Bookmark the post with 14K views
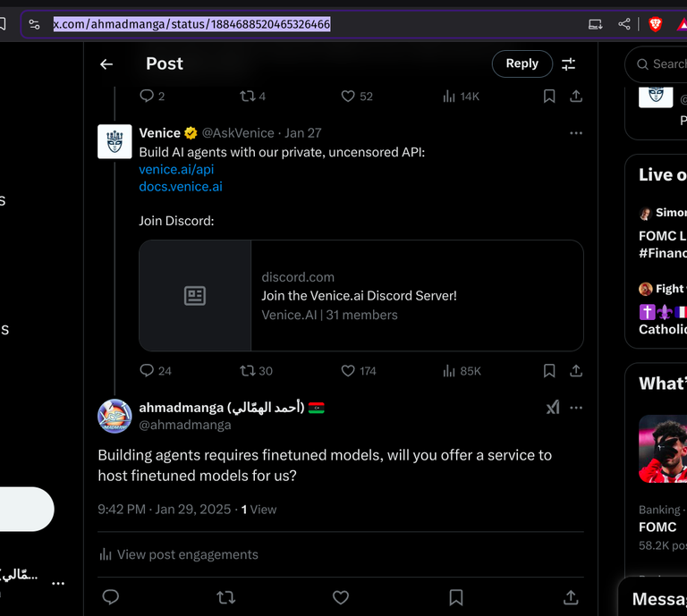The width and height of the screenshot is (687, 616). 549,96
